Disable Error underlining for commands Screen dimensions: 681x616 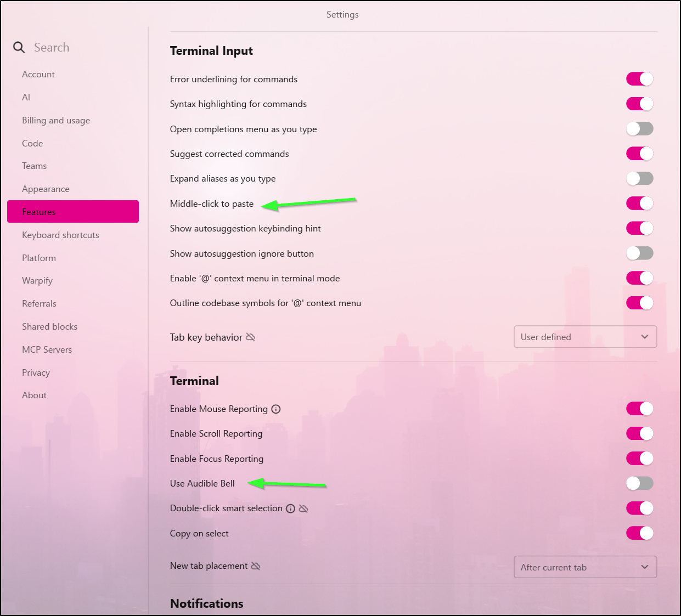[x=639, y=78]
